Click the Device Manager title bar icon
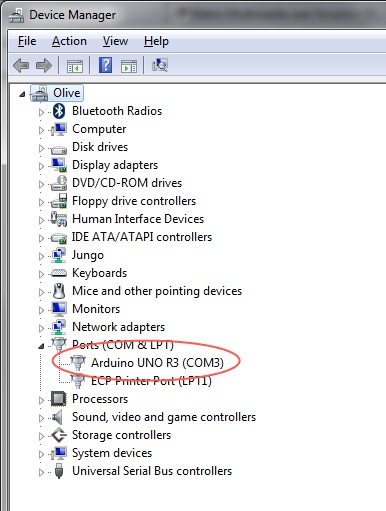This screenshot has width=386, height=511. (16, 15)
